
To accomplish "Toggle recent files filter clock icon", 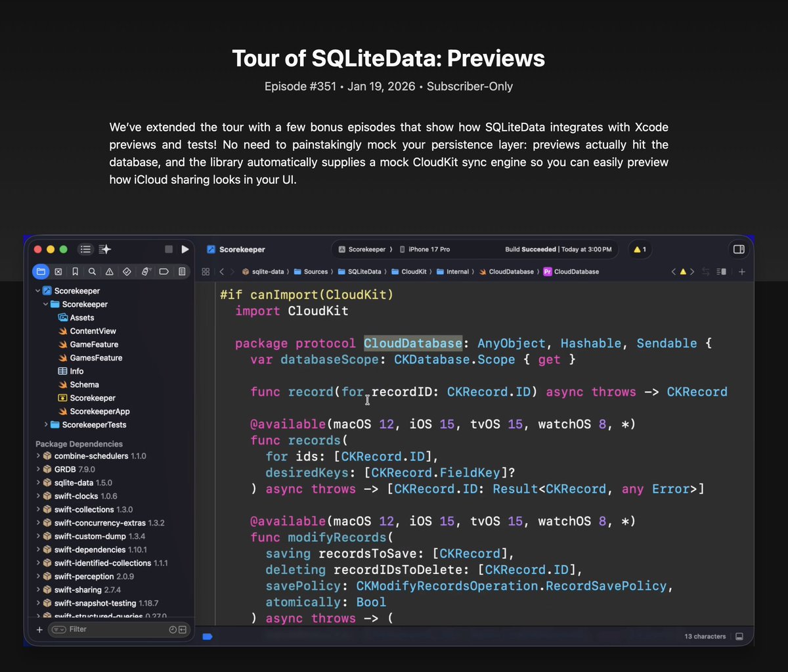I will (x=173, y=629).
